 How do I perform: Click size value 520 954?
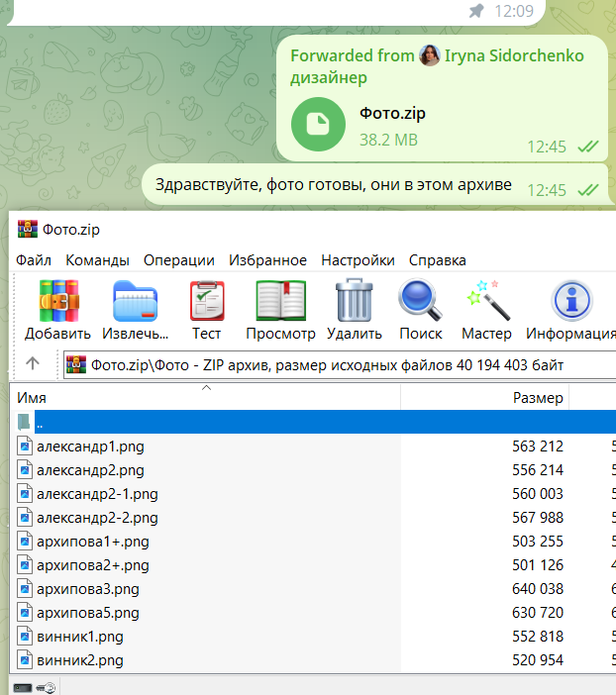pyautogui.click(x=538, y=660)
